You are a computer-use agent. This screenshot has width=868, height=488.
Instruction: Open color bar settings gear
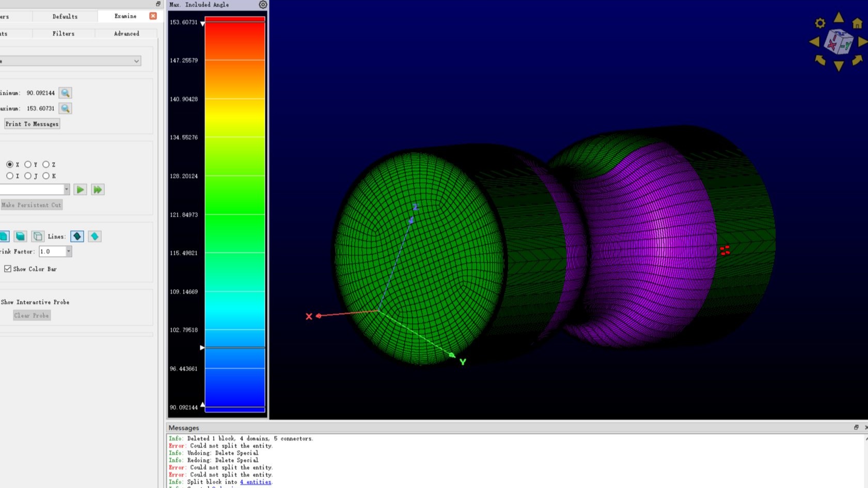point(263,5)
